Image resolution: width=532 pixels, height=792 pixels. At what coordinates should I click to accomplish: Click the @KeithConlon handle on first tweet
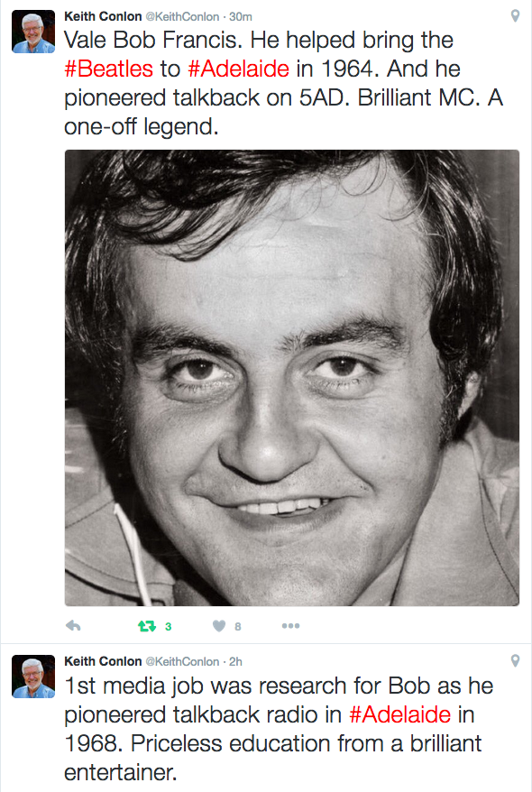click(x=182, y=16)
